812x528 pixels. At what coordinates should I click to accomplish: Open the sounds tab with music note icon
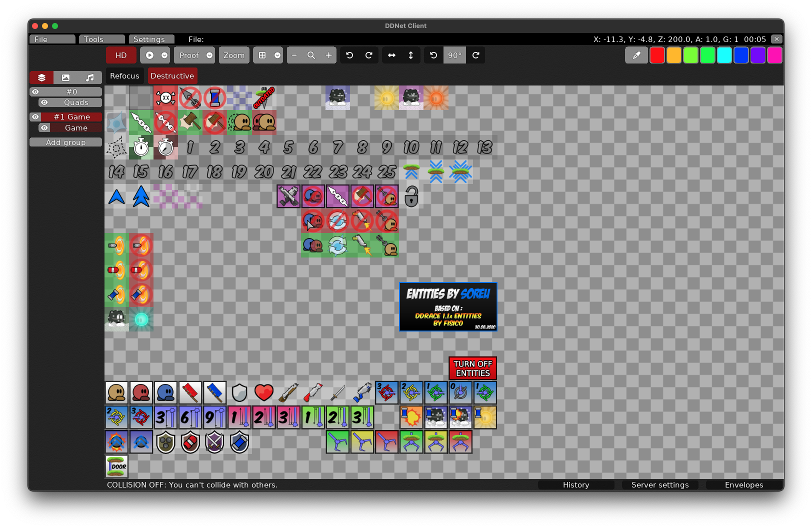coord(89,77)
